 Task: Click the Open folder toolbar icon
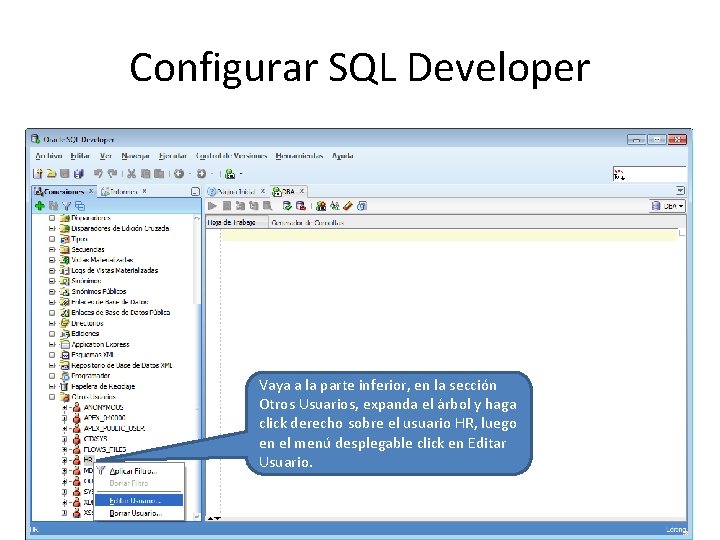tap(51, 174)
